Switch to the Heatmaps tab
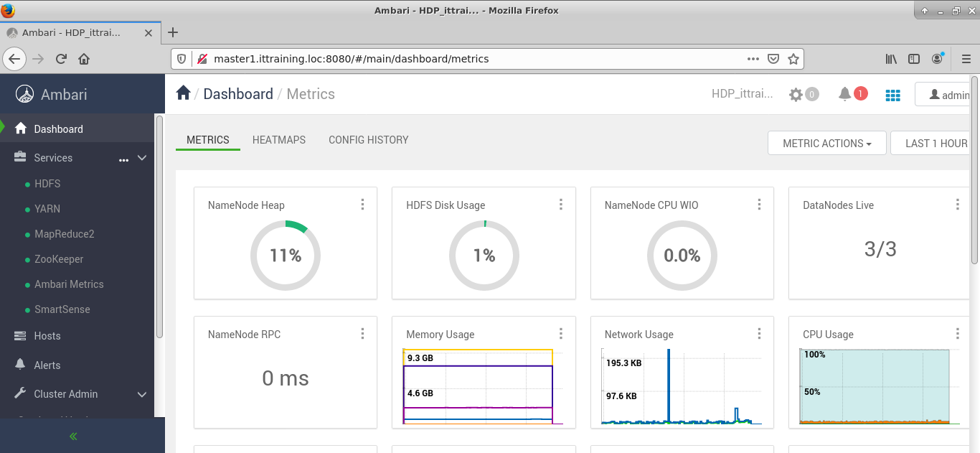 (x=279, y=140)
